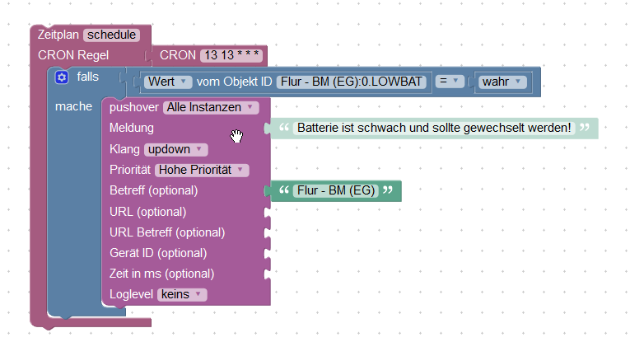Open the Loglevel keins dropdown
The width and height of the screenshot is (644, 342).
click(182, 295)
